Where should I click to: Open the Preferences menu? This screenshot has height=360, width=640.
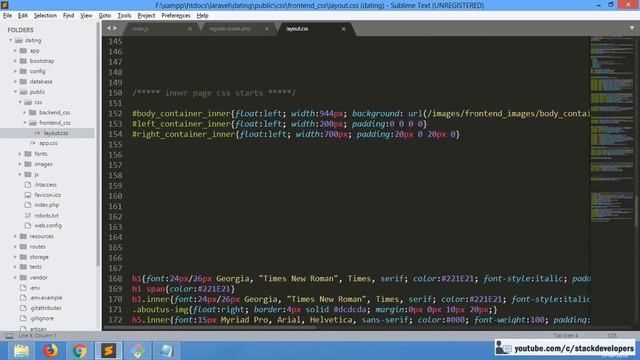(176, 16)
